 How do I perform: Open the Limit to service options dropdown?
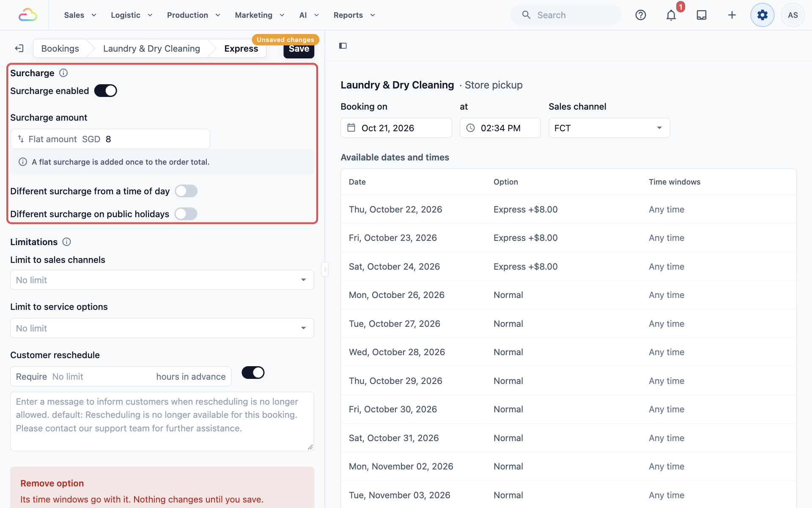[162, 328]
